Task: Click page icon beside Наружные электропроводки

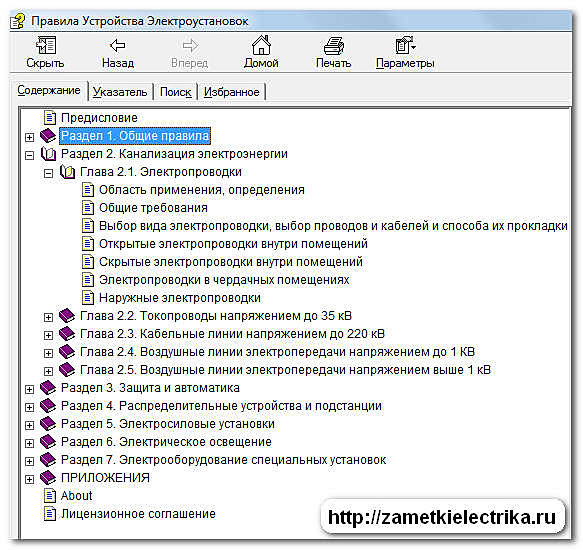Action: pos(88,297)
